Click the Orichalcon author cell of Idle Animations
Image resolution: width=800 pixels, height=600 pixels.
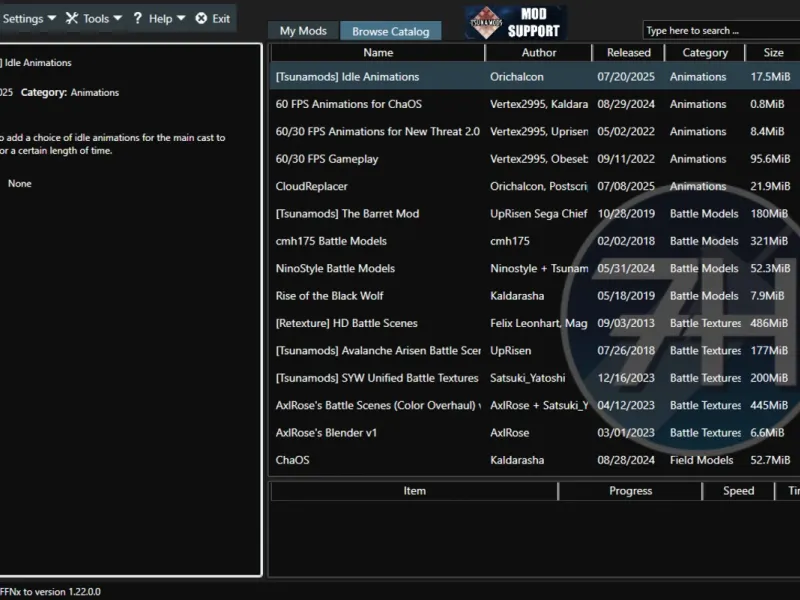coord(516,77)
